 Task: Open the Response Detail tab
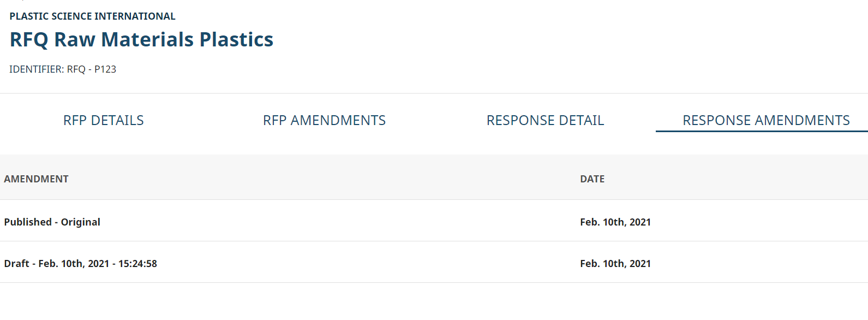[x=545, y=121]
